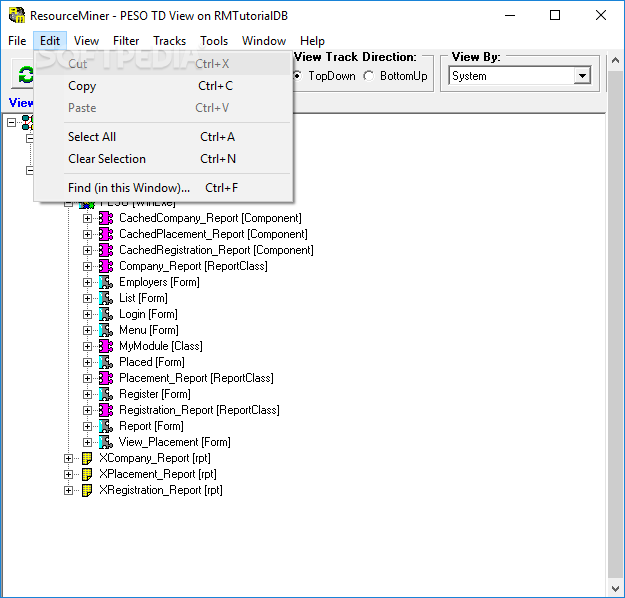
Task: Click the XCompany_Report rpt file icon
Action: (x=87, y=458)
